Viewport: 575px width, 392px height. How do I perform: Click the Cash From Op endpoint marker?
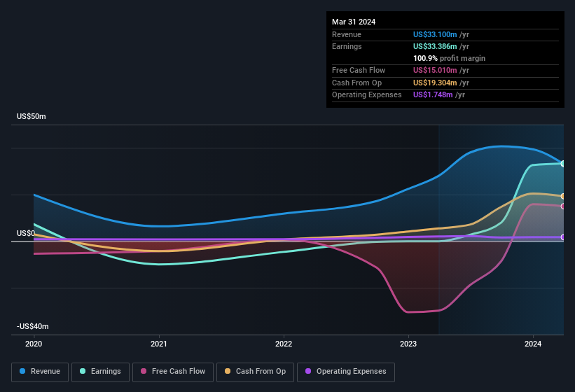(x=563, y=197)
